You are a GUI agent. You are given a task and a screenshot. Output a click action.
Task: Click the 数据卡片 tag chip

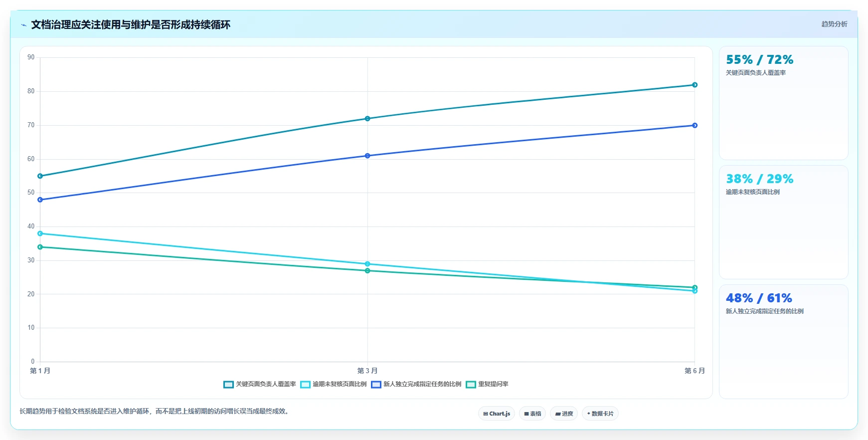tap(600, 414)
